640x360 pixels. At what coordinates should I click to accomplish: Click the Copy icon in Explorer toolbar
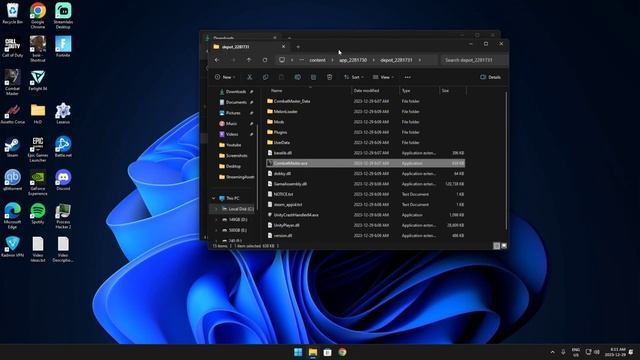pyautogui.click(x=265, y=77)
